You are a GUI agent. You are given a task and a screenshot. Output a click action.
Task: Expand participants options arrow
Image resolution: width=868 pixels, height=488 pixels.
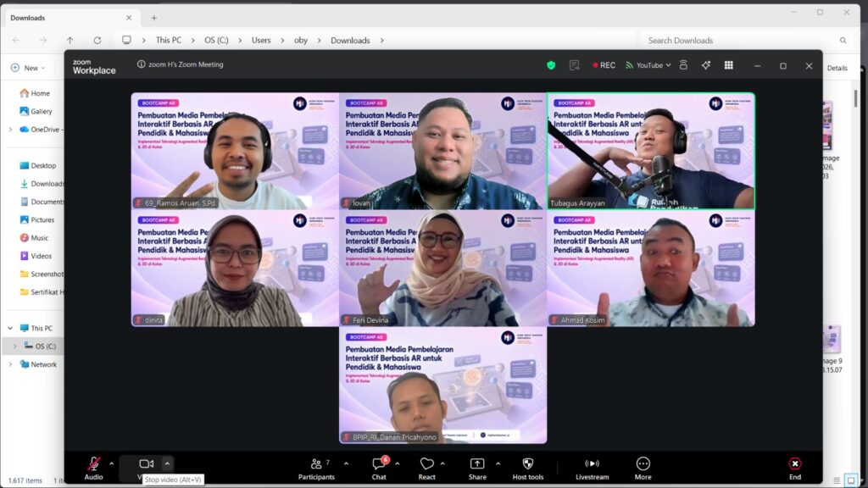tap(346, 463)
